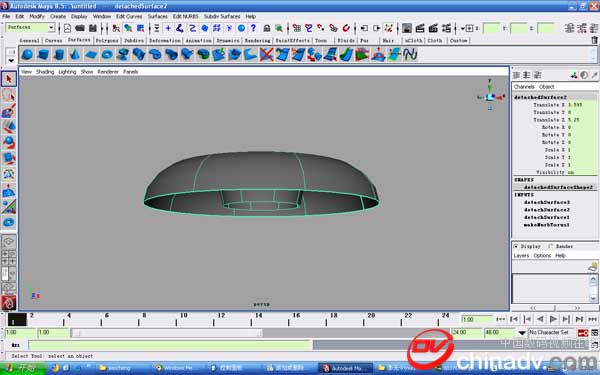Screen dimensions: 600x375
Task: Open the Shading viewport menu
Action: coord(45,72)
